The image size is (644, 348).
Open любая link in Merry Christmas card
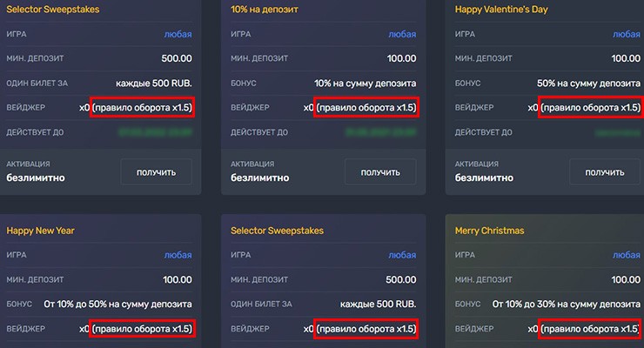[627, 255]
